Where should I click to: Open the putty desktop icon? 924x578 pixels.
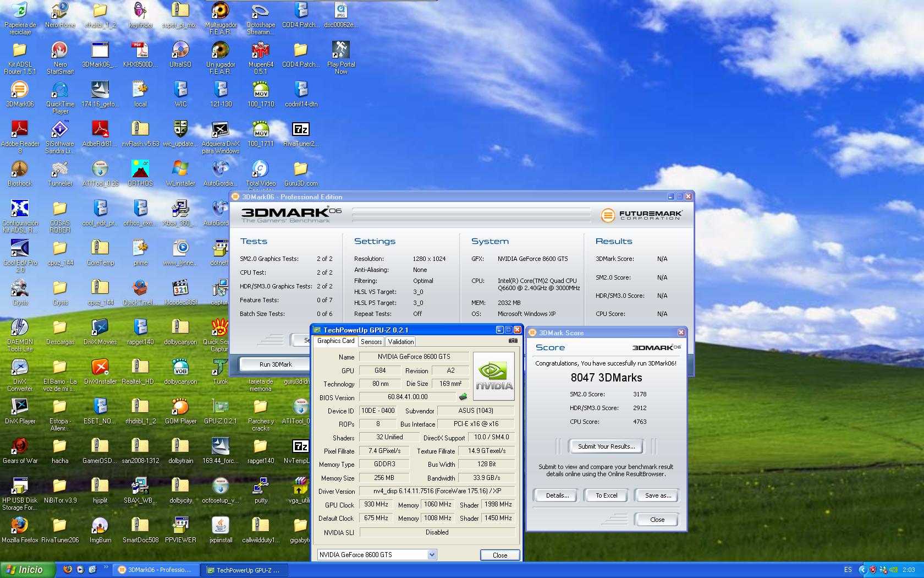tap(261, 490)
